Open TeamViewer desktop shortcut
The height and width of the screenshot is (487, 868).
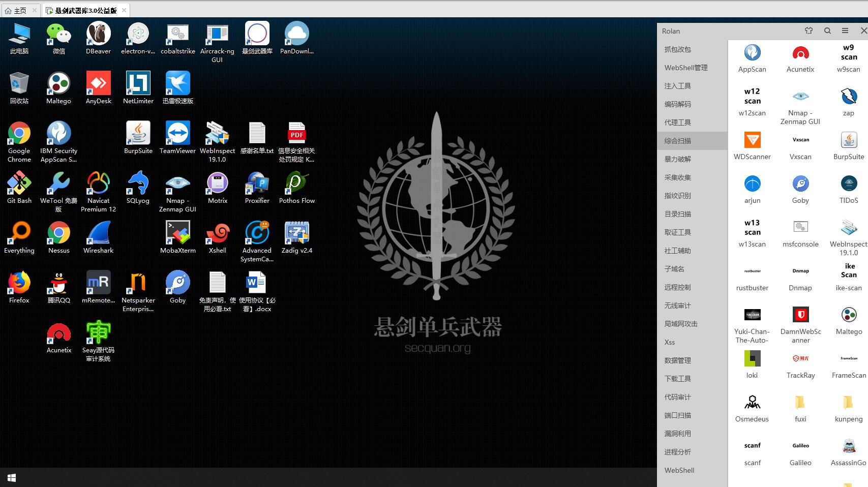point(177,138)
